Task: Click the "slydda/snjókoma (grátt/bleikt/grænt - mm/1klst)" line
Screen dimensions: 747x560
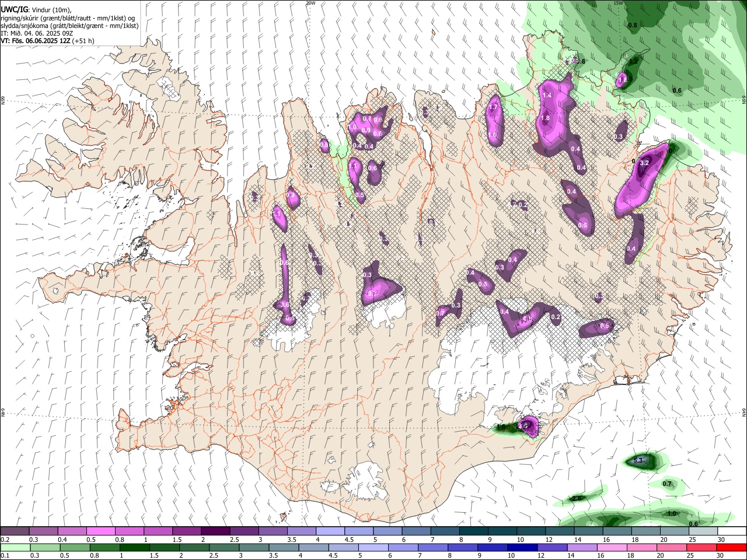Action: tap(69, 26)
